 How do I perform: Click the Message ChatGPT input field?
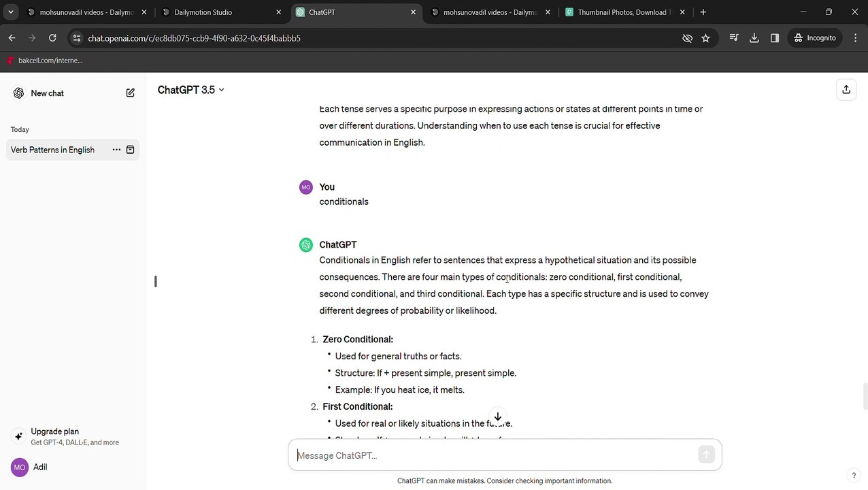pos(495,455)
